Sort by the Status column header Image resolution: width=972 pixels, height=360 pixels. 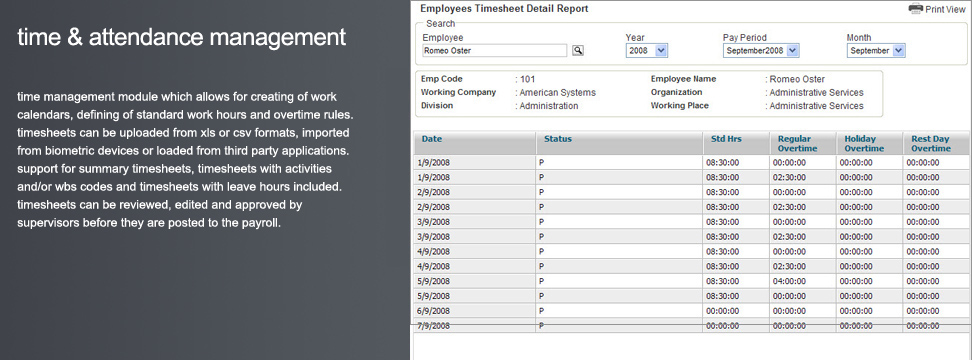point(558,139)
